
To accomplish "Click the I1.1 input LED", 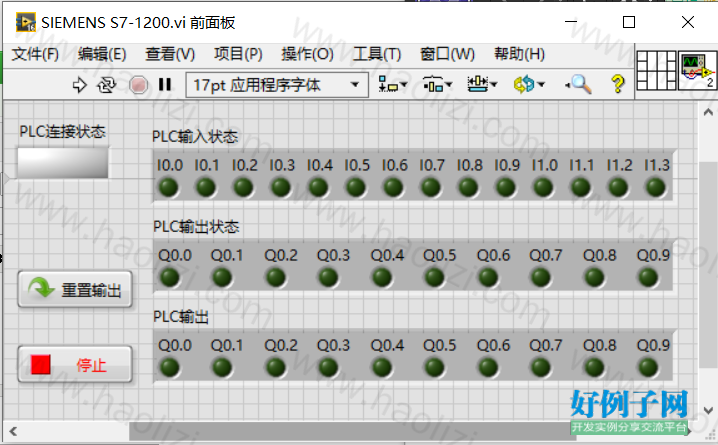I will click(581, 187).
